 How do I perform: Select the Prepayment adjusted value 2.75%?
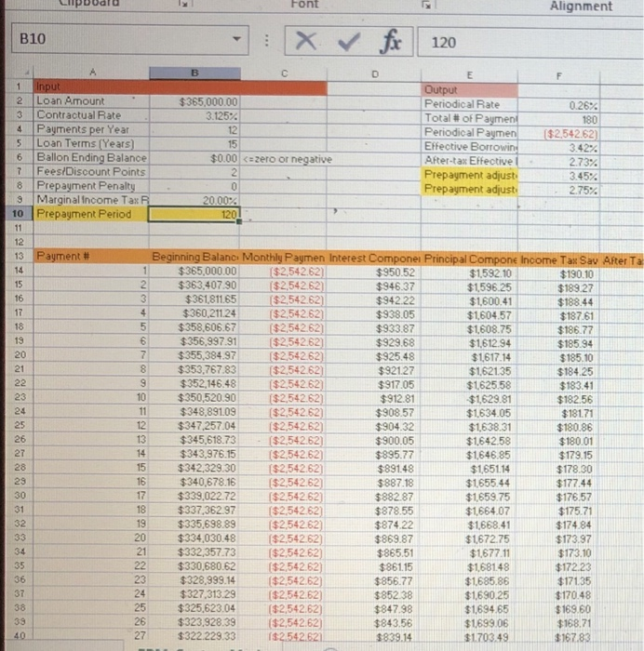[558, 190]
